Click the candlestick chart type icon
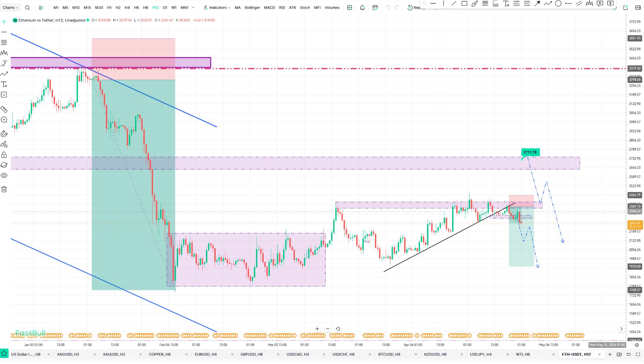 click(x=41, y=7)
